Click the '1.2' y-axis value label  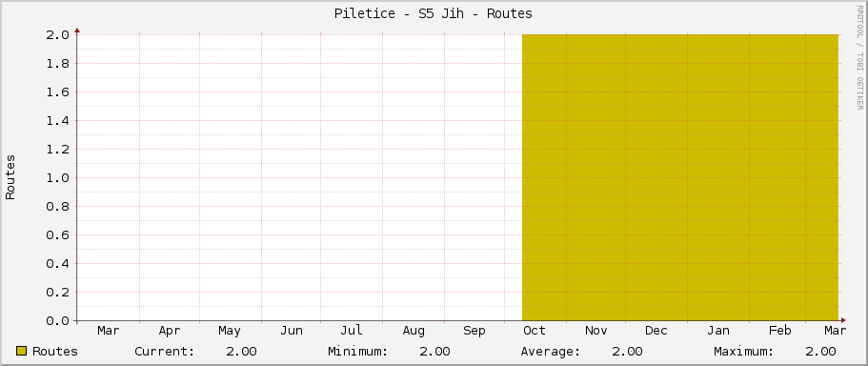57,150
